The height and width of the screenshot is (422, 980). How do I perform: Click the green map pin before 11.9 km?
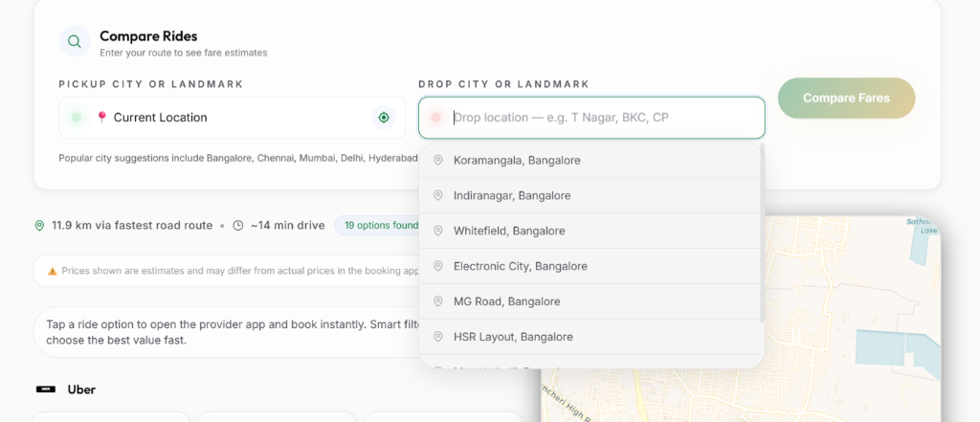pos(39,226)
